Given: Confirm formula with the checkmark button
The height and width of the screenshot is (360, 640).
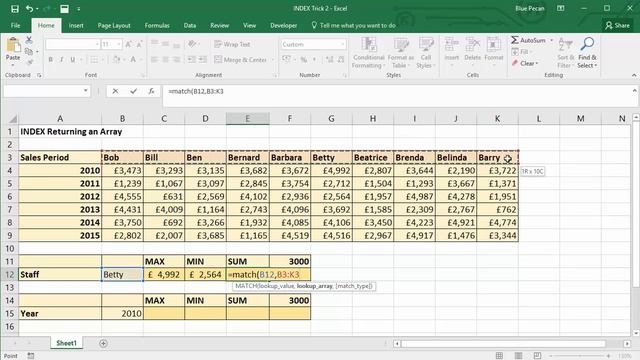Looking at the screenshot, I should (133, 91).
